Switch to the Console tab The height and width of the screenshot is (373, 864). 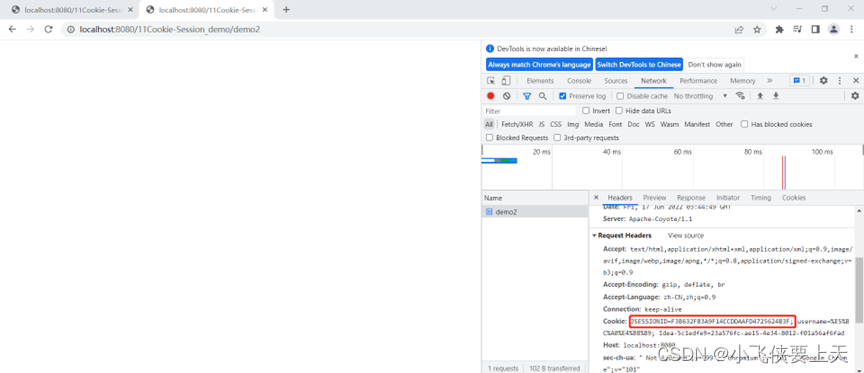pyautogui.click(x=579, y=81)
